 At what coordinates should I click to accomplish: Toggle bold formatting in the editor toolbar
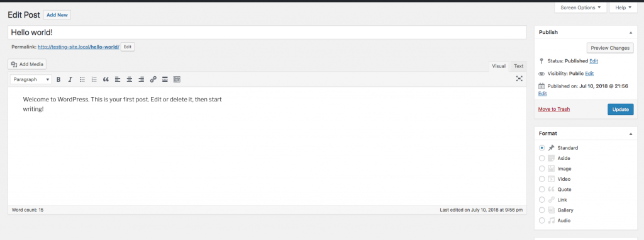pos(58,79)
